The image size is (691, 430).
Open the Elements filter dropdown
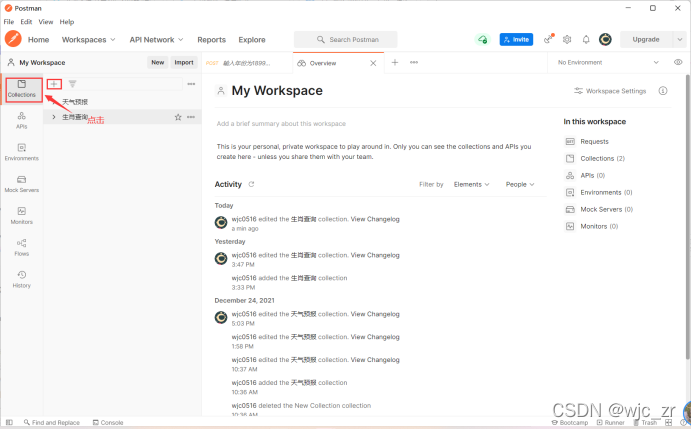(472, 184)
